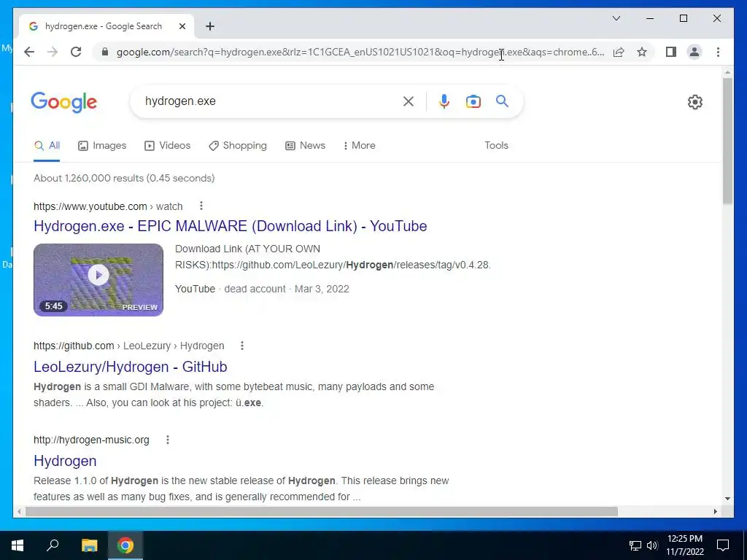Click the vertical scrollbar thumb

(727, 141)
